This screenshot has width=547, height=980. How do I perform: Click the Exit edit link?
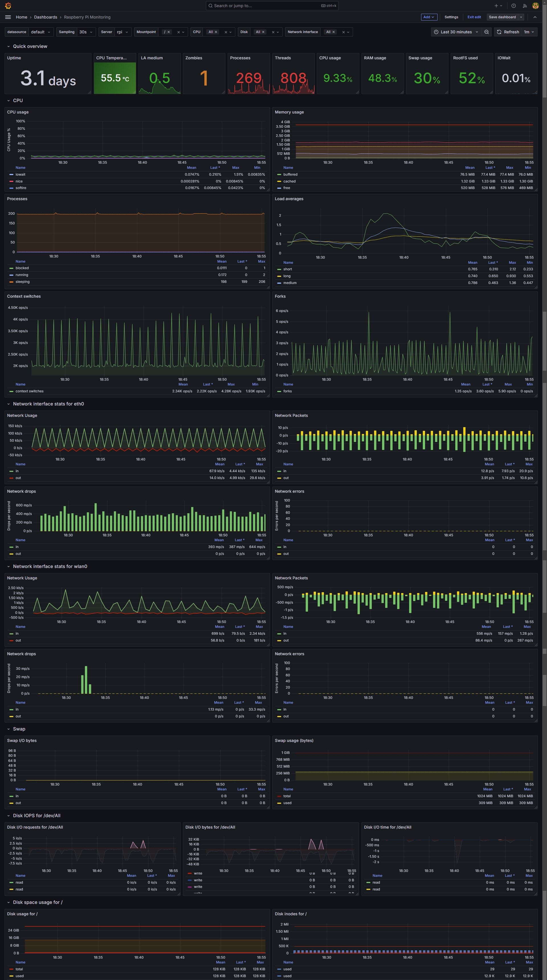click(474, 17)
